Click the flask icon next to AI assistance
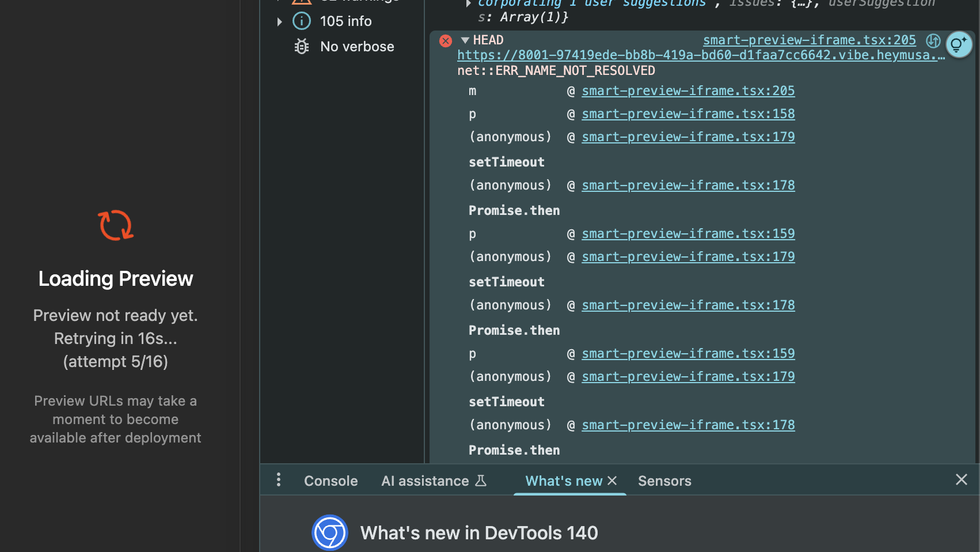 [481, 481]
